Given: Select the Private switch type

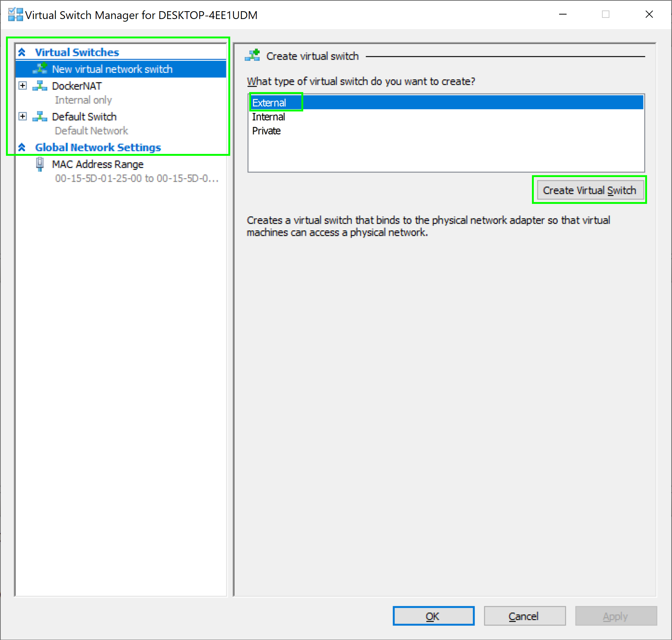Looking at the screenshot, I should (x=266, y=131).
